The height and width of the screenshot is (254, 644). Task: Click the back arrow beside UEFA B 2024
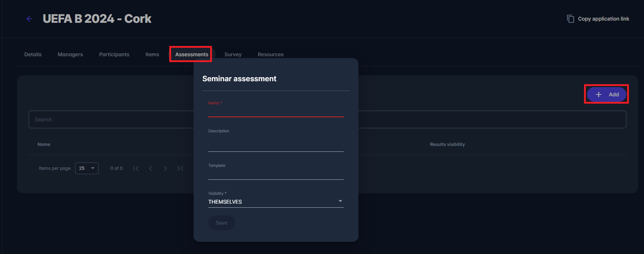pos(29,18)
